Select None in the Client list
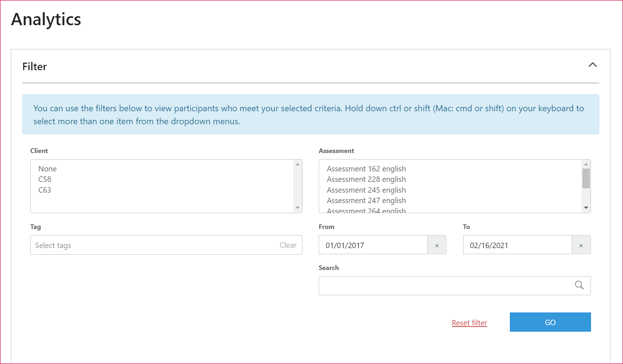The height and width of the screenshot is (364, 623). click(x=47, y=168)
